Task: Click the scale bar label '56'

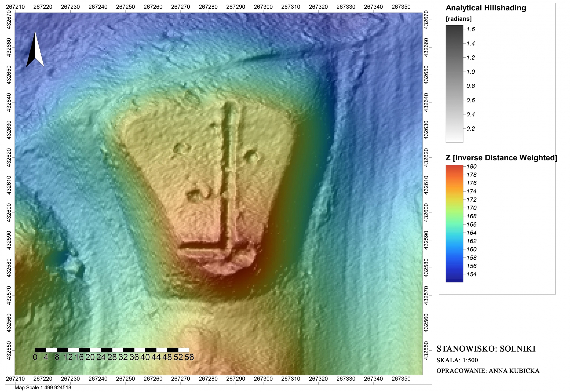Action: [x=189, y=357]
